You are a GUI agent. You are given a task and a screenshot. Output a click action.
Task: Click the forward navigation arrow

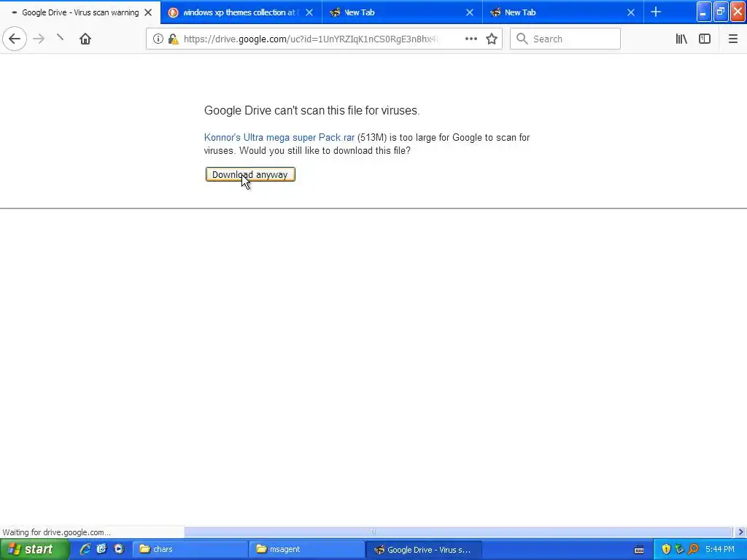[39, 39]
